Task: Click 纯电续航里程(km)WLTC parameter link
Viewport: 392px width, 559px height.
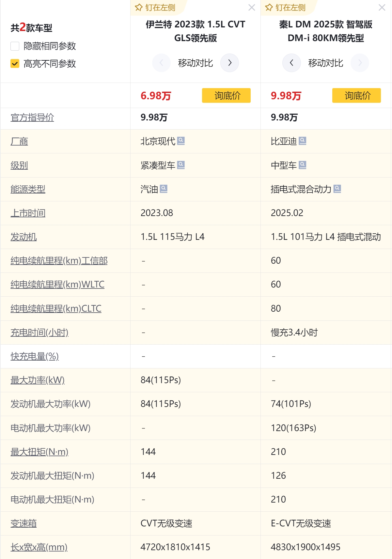Action: [57, 285]
